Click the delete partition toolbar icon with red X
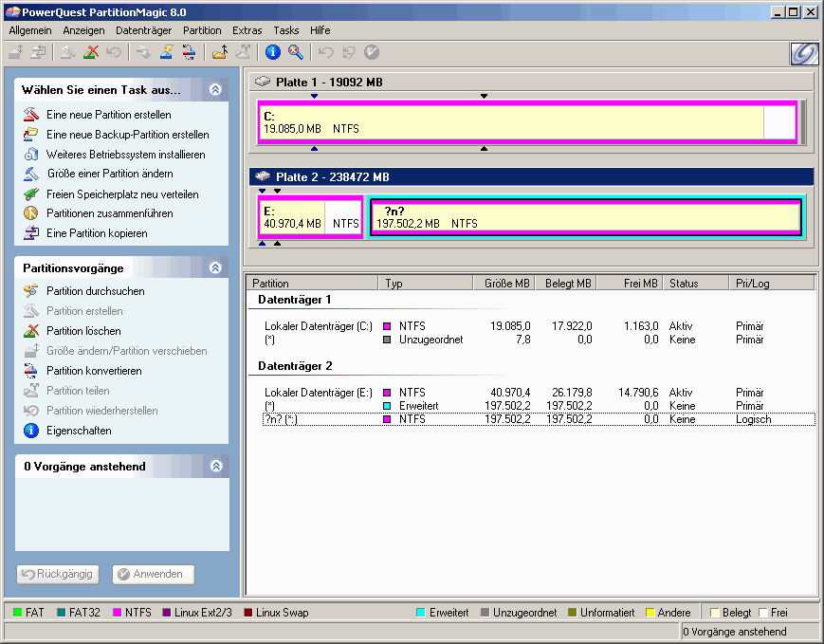Viewport: 824px width, 644px height. click(x=91, y=52)
